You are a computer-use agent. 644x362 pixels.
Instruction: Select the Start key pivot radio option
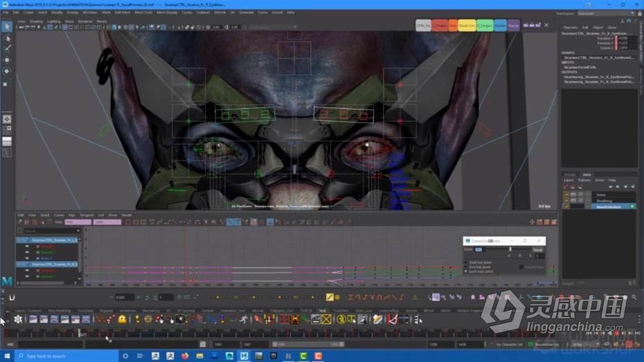click(x=466, y=262)
